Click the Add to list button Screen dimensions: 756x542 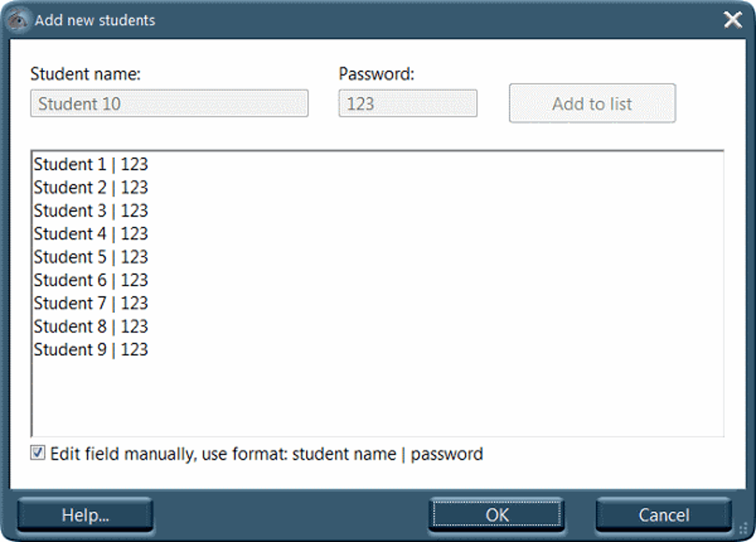pyautogui.click(x=592, y=103)
